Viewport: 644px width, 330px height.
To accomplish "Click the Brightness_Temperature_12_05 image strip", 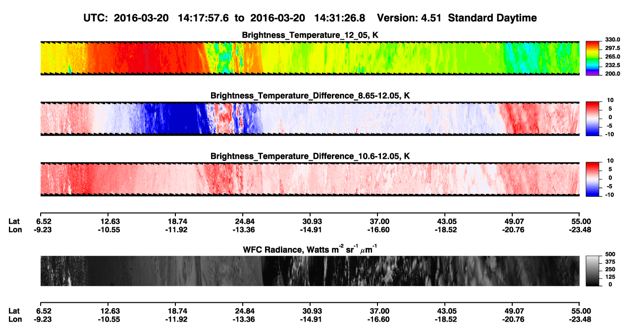I will 310,58.
